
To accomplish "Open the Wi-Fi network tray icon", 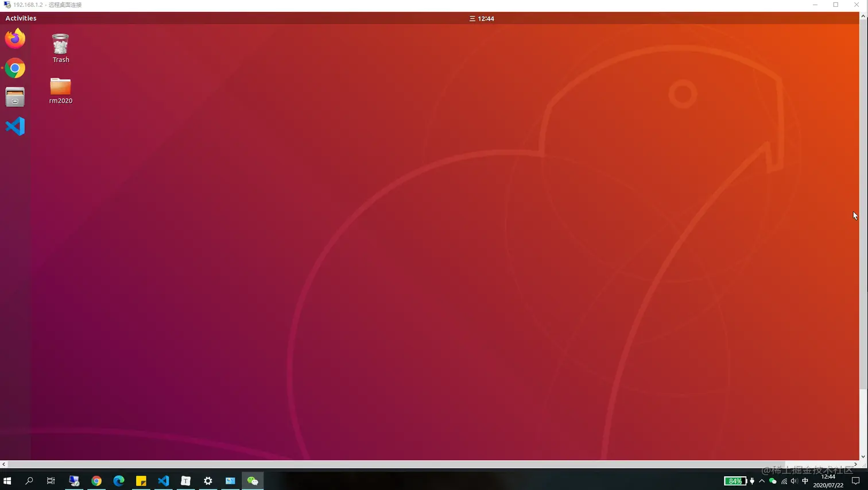I will click(x=784, y=481).
